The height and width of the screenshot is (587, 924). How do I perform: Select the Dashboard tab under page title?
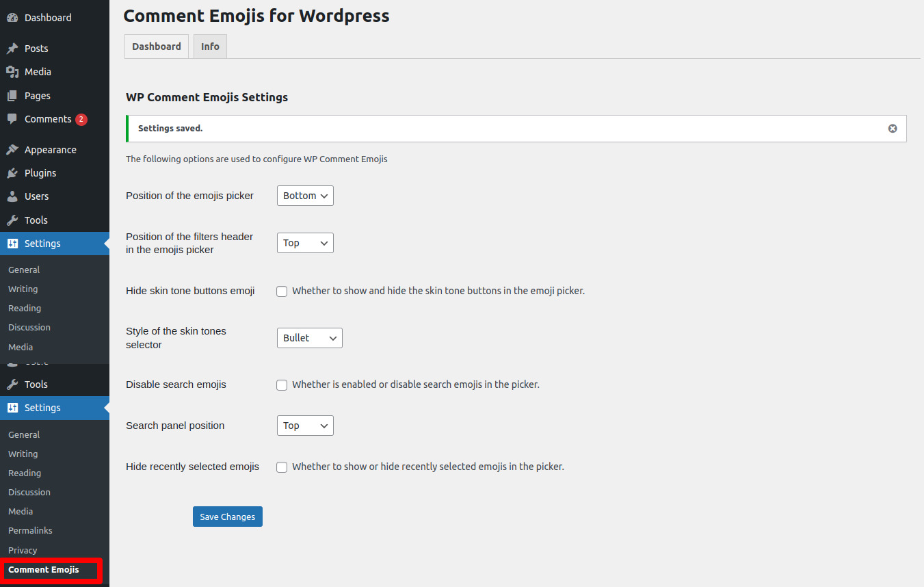tap(157, 47)
